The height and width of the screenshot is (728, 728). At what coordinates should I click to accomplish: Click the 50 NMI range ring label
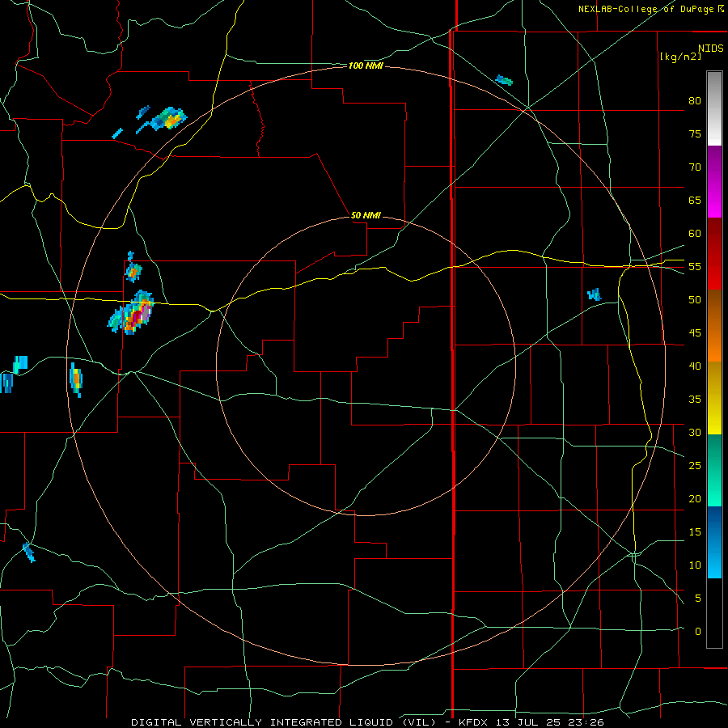(366, 215)
